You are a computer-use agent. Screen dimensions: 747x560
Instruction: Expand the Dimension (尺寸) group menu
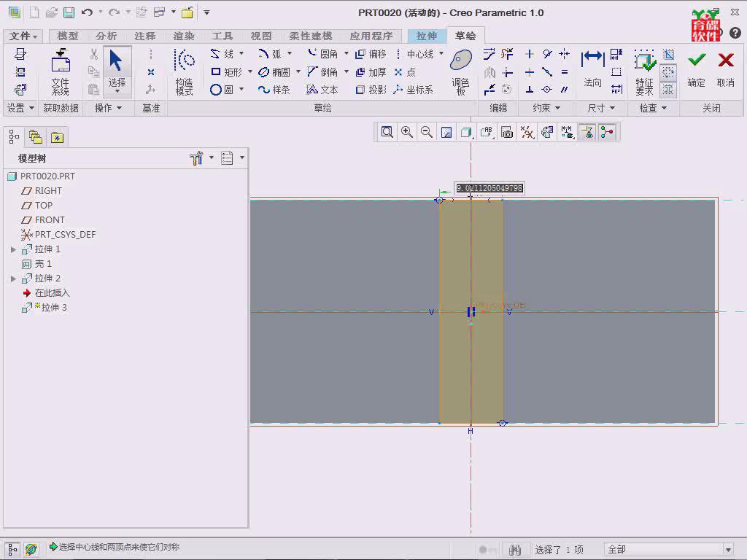point(601,108)
